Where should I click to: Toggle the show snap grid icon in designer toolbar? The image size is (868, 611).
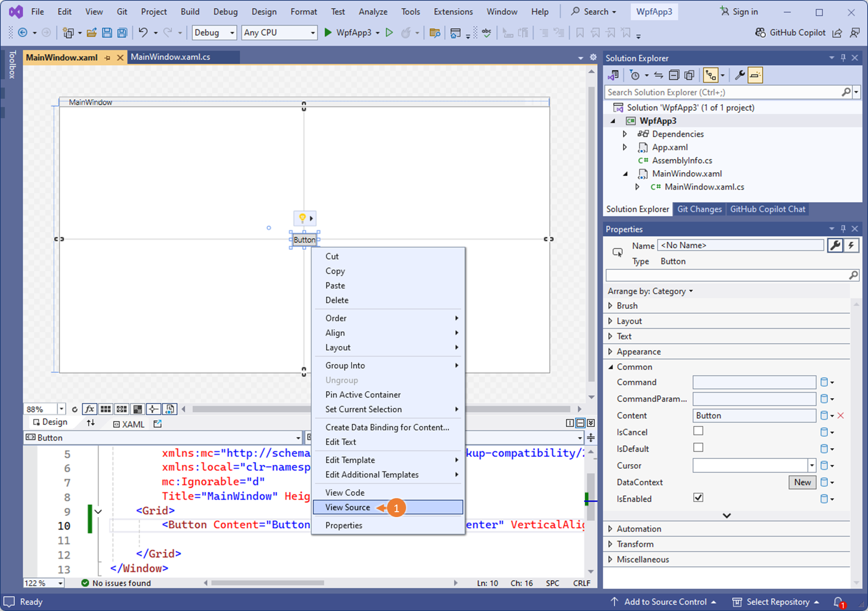tap(106, 409)
